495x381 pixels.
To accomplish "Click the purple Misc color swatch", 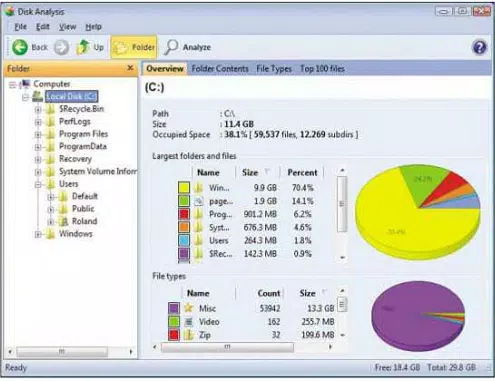I will click(174, 308).
